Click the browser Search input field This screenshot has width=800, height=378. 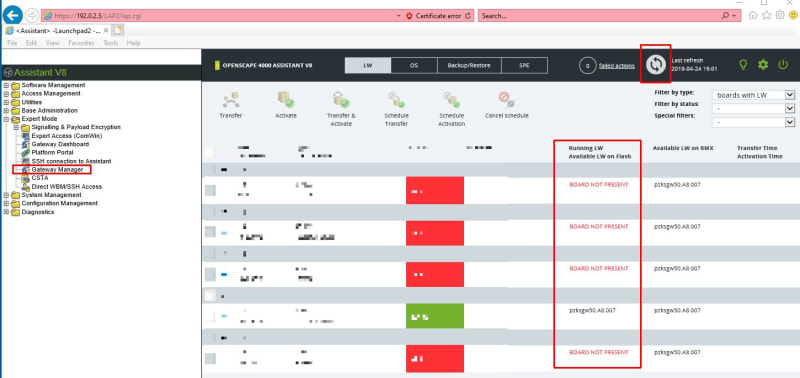[x=599, y=16]
